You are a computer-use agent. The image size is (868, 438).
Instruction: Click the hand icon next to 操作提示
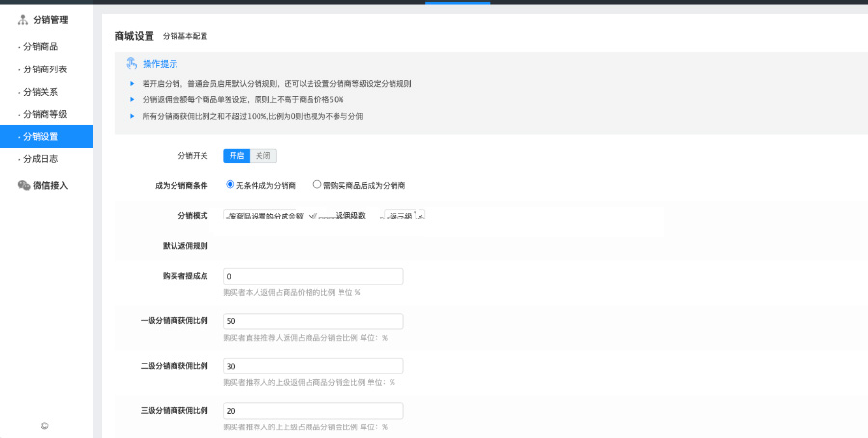(132, 64)
